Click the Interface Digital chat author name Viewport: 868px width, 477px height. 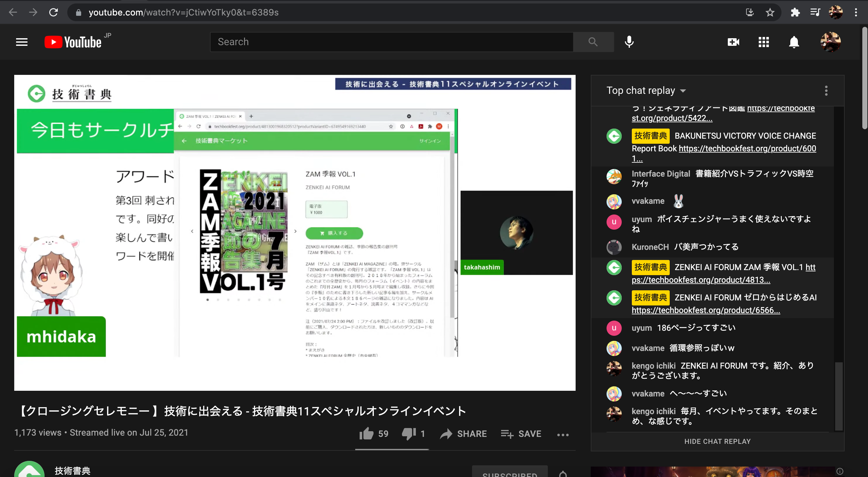coord(661,174)
